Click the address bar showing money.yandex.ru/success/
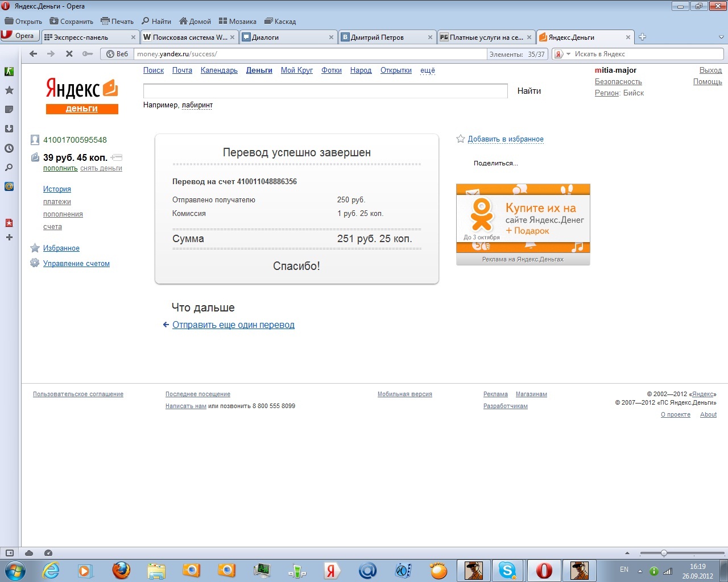The image size is (728, 582). pyautogui.click(x=311, y=54)
